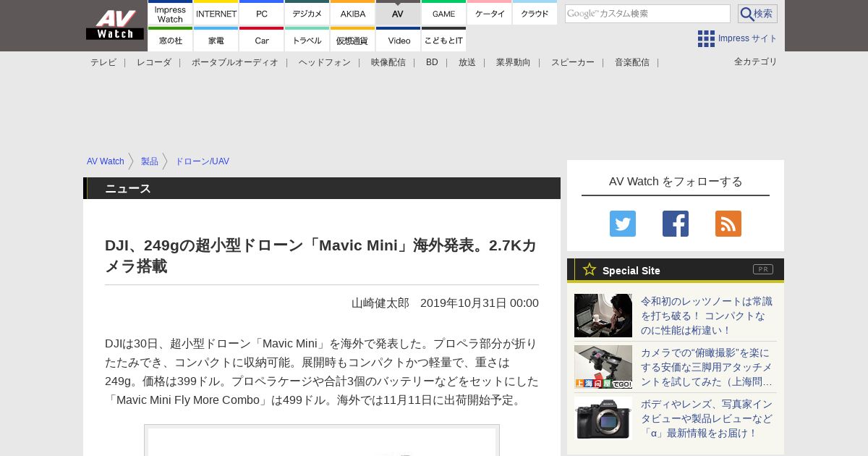Open the RSS feed icon
This screenshot has width=868, height=456.
pyautogui.click(x=728, y=224)
